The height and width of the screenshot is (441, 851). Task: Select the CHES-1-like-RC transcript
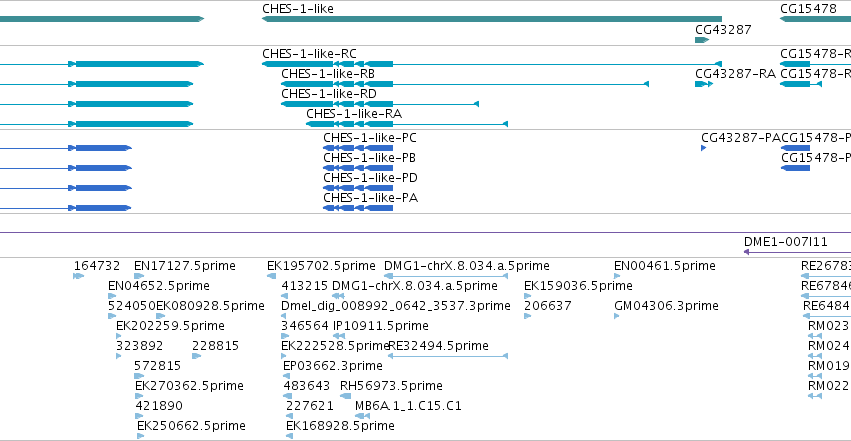coord(492,64)
